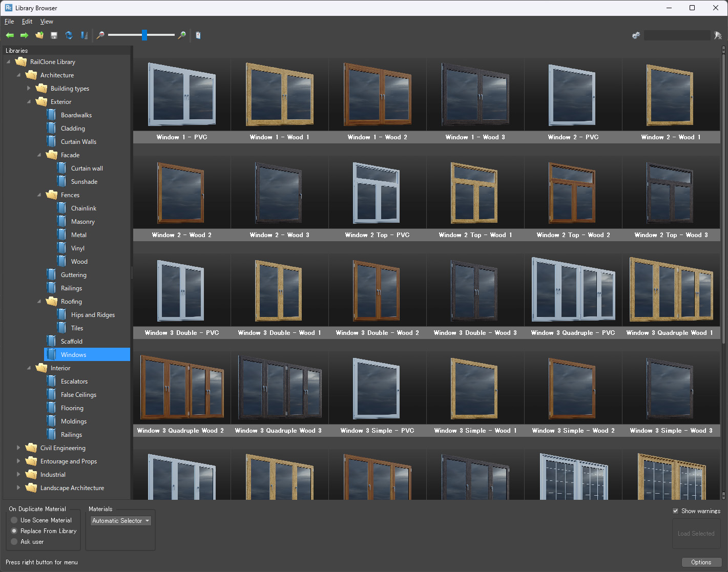Select the Window 1 - Wood 2 thumbnail

378,101
